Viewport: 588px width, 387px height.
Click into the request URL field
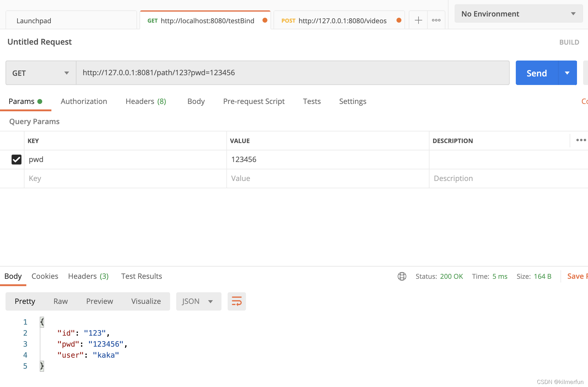click(292, 73)
